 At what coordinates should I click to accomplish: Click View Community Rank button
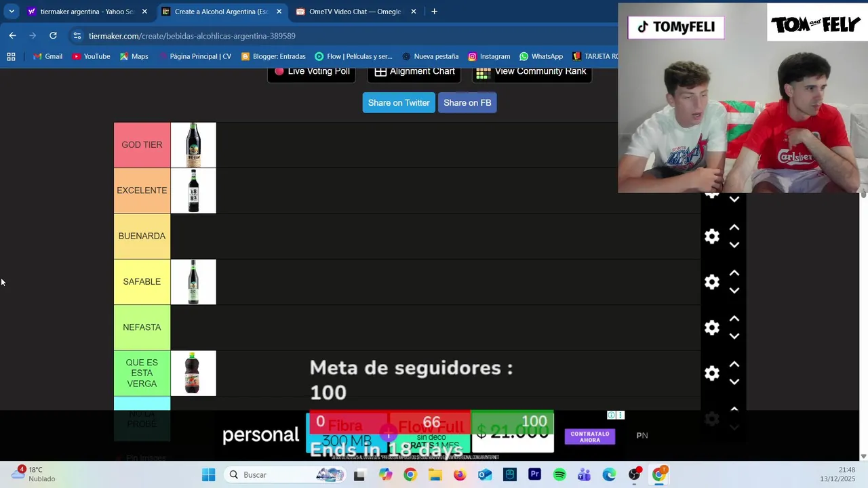tap(532, 72)
